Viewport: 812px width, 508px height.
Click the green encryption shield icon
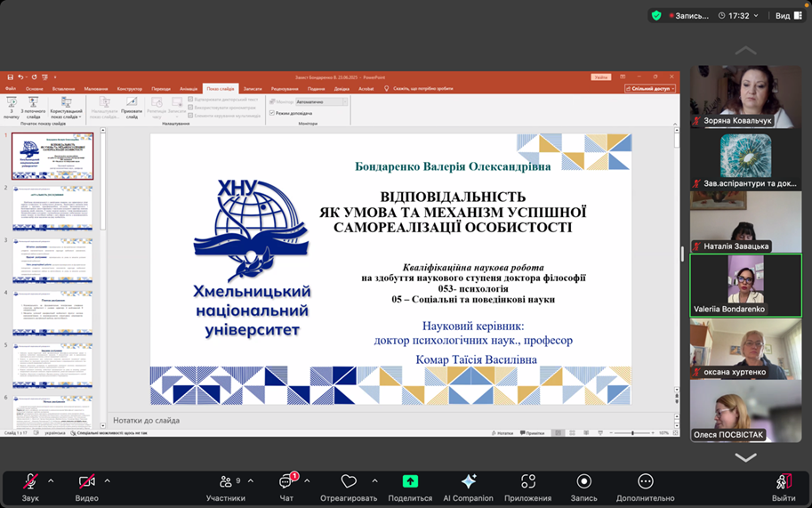(x=656, y=15)
